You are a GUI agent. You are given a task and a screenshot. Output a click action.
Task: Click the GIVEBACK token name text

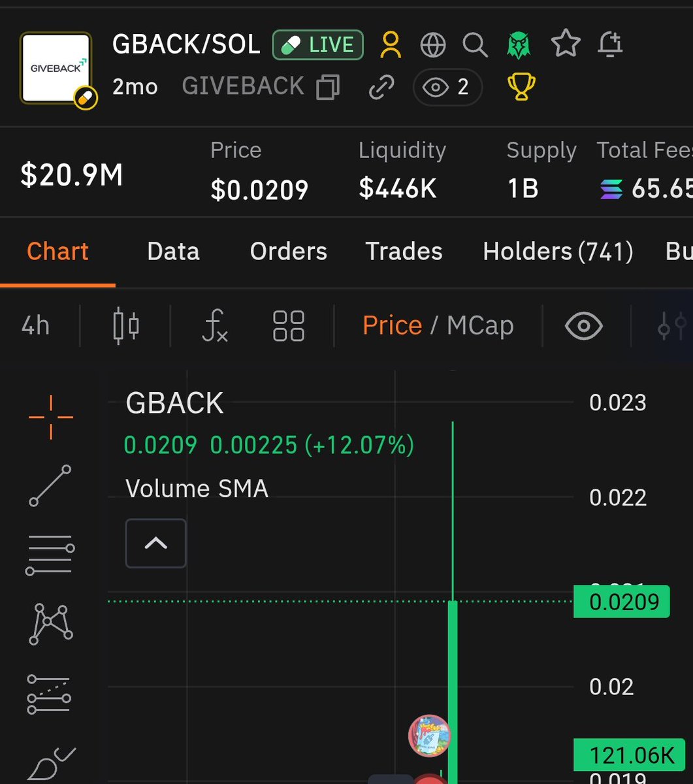click(x=243, y=87)
